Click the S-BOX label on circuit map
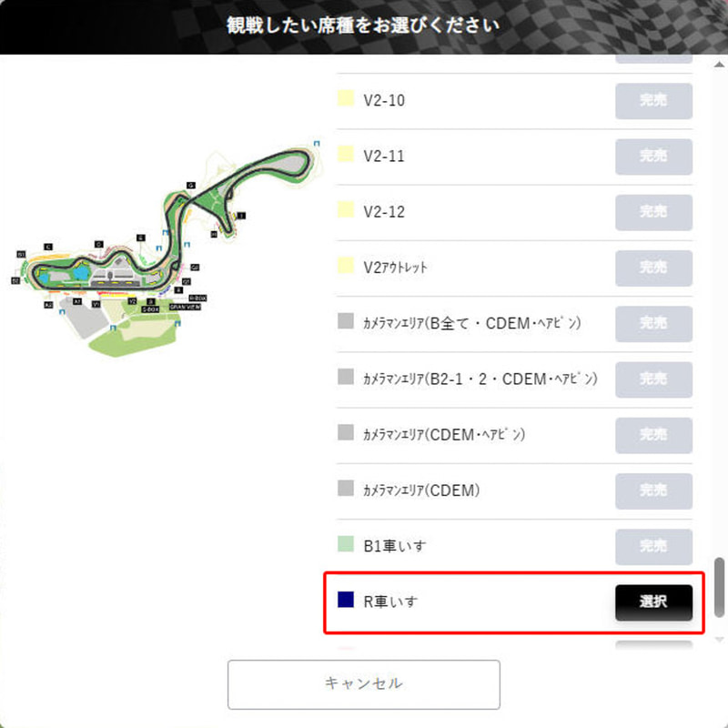Viewport: 728px width, 728px height. (x=150, y=309)
